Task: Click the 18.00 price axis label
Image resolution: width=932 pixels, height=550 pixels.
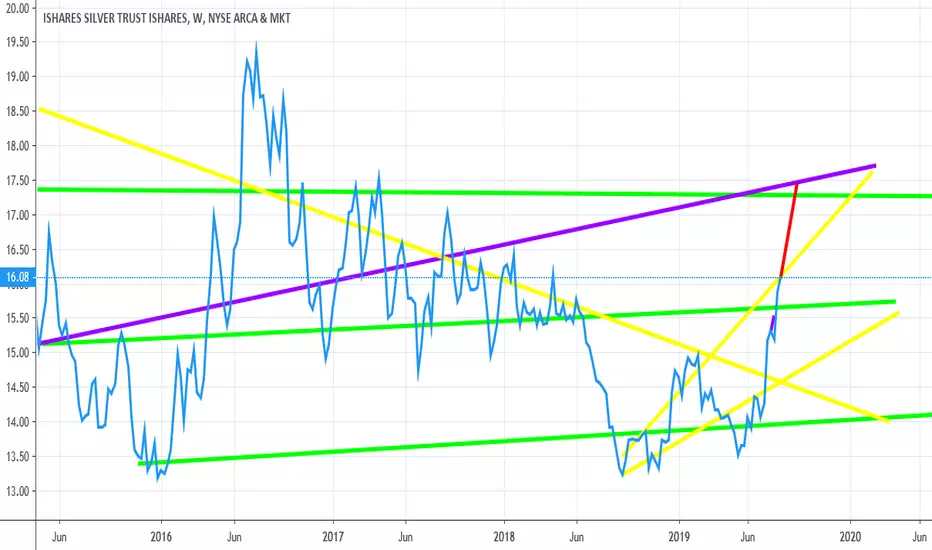Action: coord(17,146)
